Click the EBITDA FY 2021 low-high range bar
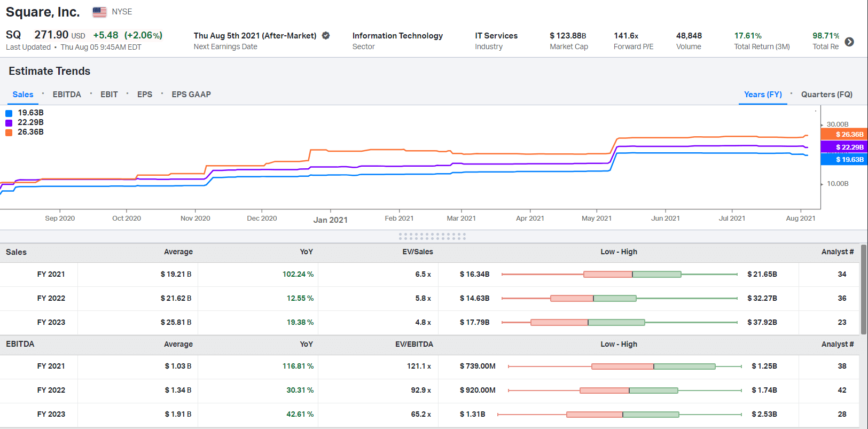Viewport: 868px width, 429px height. 625,366
